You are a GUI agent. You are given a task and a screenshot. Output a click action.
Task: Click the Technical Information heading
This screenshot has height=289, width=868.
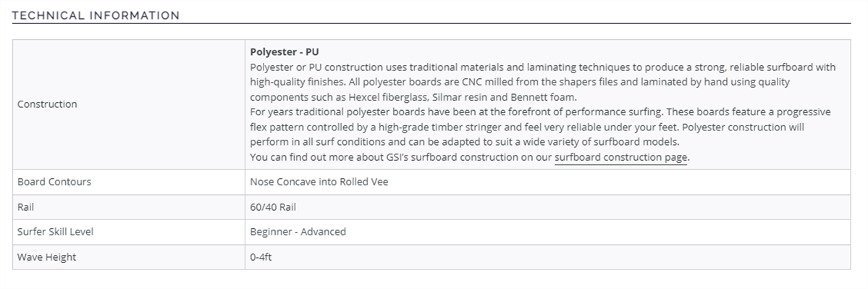96,15
